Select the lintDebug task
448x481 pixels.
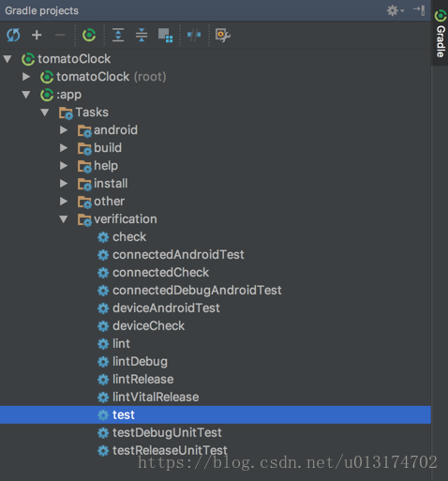pos(140,362)
